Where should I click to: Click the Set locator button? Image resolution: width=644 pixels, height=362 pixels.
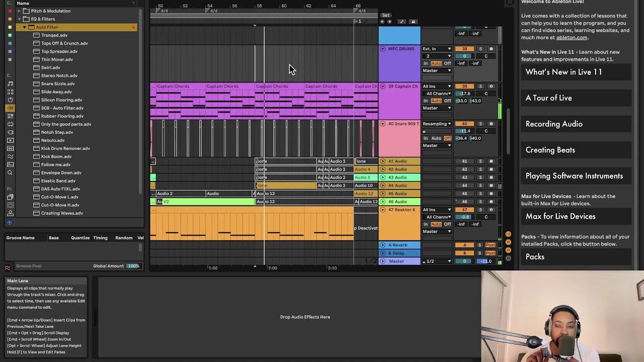tap(385, 15)
